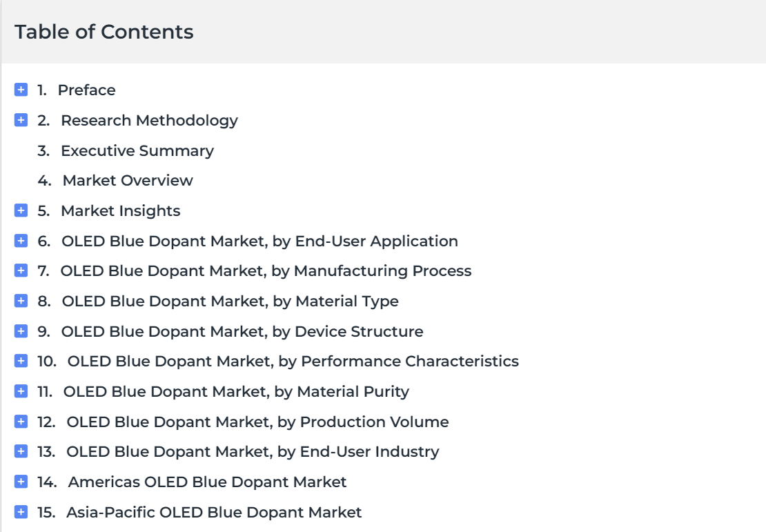
Task: Expand Market Insights plus icon
Action: [21, 210]
